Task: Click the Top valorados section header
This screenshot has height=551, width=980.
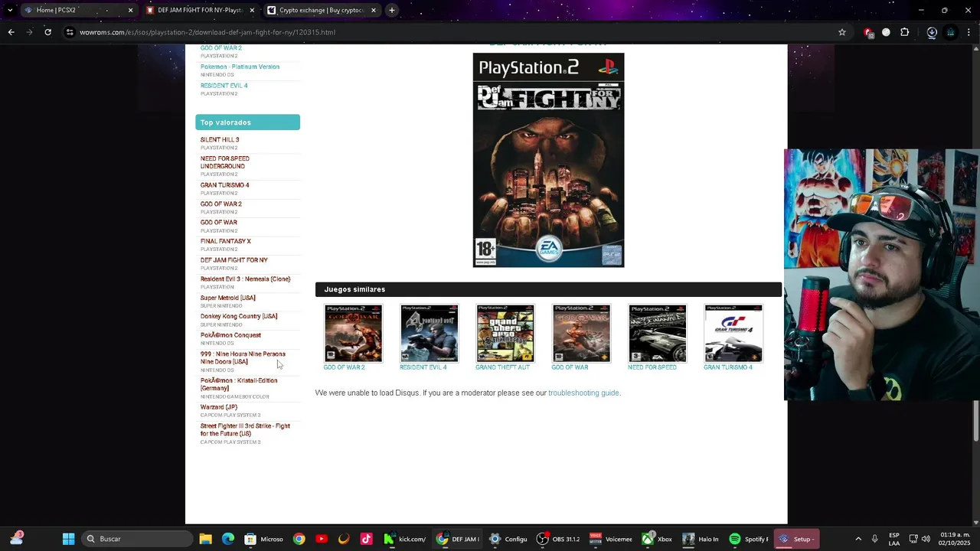Action: tap(247, 122)
